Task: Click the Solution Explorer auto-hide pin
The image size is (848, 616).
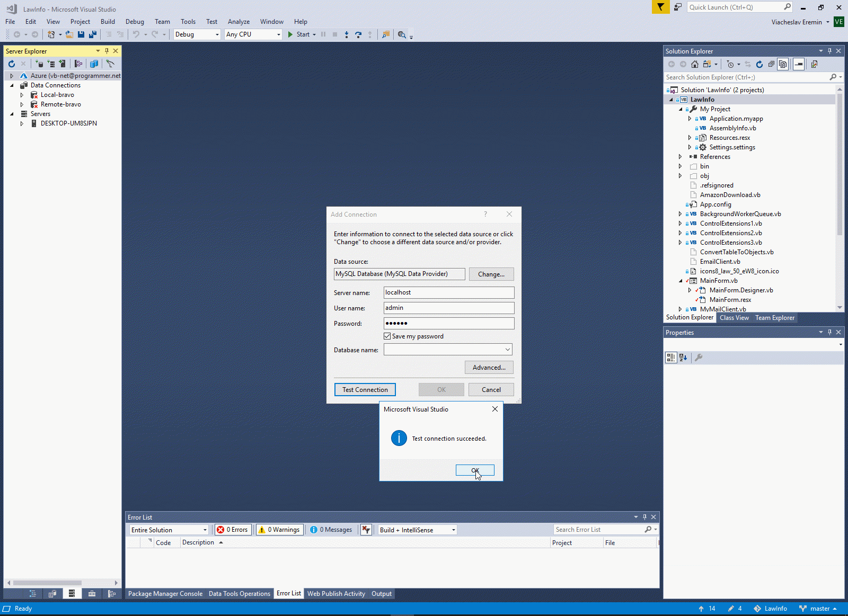Action: click(829, 51)
